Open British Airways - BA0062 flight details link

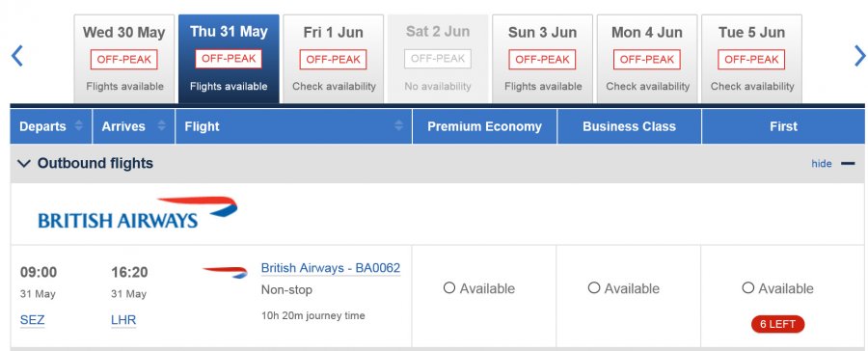(x=331, y=268)
